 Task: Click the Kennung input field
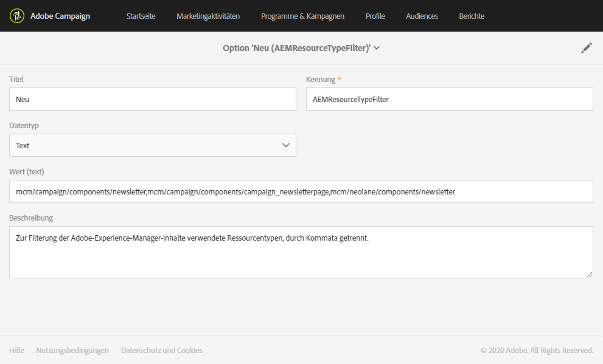450,99
